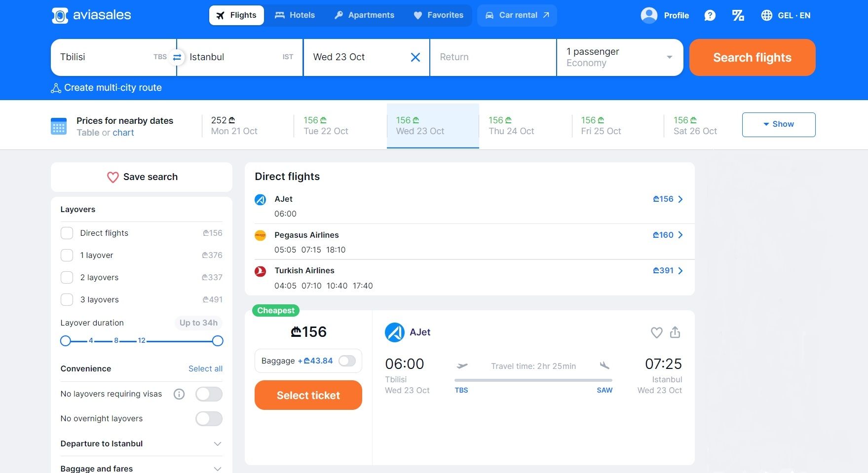Open the Favorites tab
The image size is (868, 473).
click(x=438, y=15)
